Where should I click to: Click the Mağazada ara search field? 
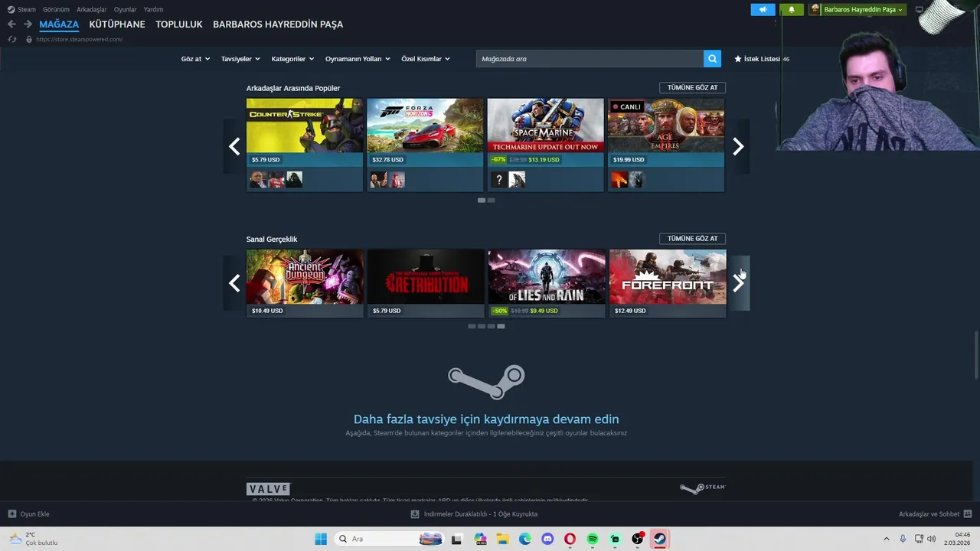[x=590, y=59]
